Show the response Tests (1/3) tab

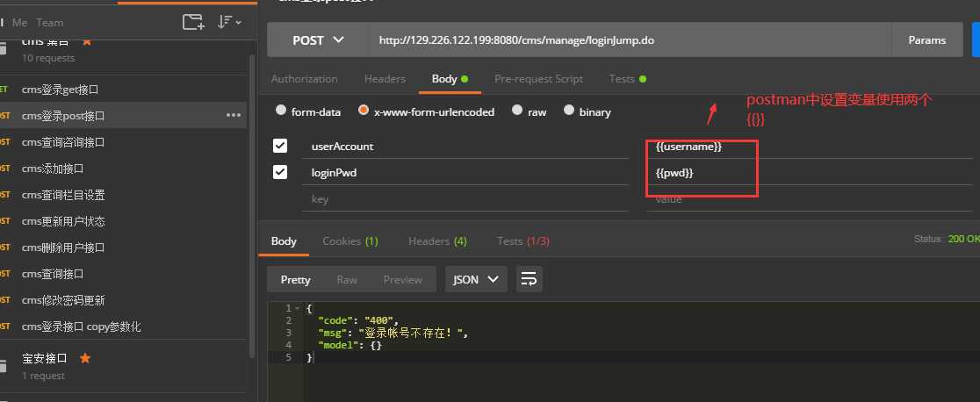pyautogui.click(x=523, y=240)
